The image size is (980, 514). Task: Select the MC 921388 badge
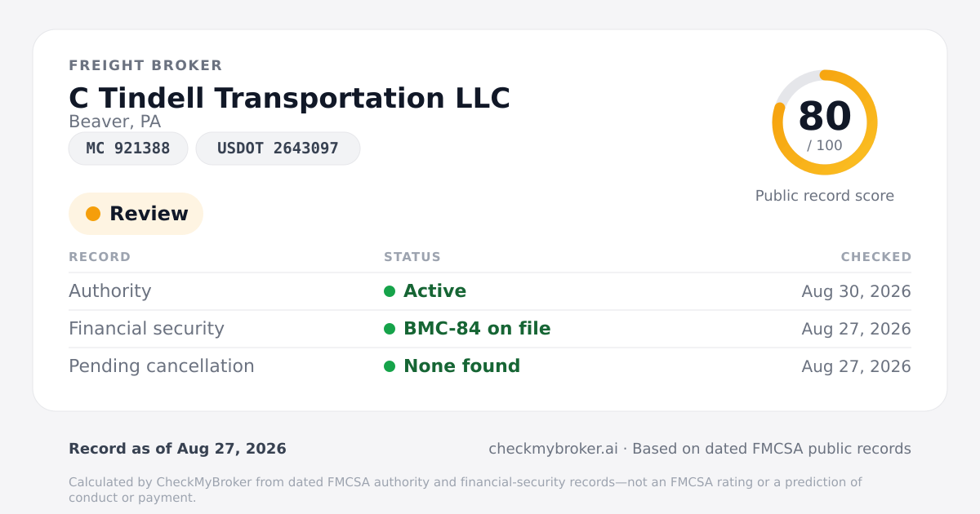coord(128,148)
